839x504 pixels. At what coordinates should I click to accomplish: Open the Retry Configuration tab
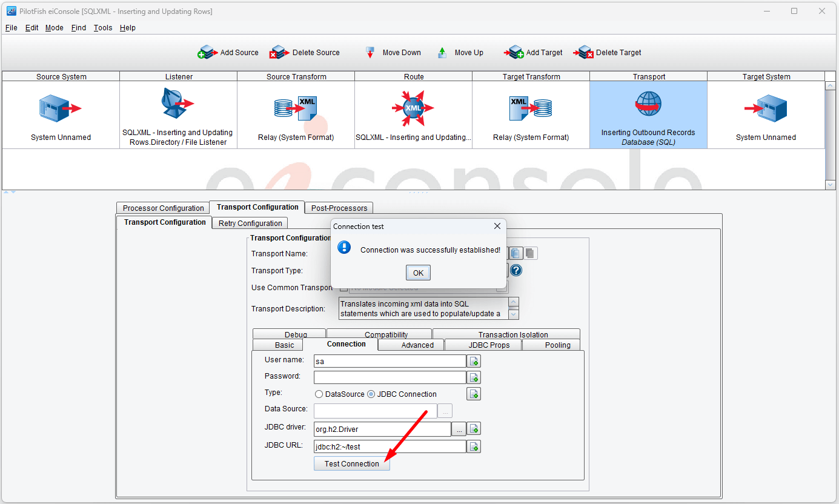coord(250,223)
